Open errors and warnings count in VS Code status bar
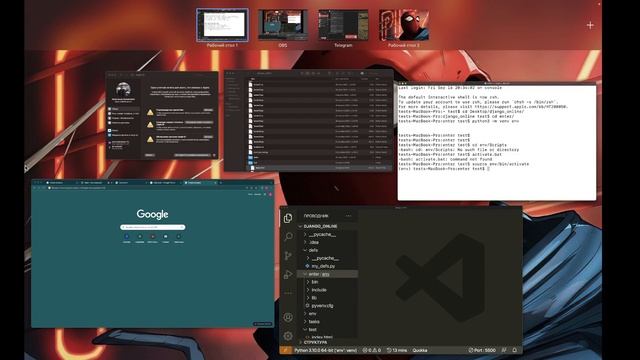The image size is (640, 360). [371, 350]
